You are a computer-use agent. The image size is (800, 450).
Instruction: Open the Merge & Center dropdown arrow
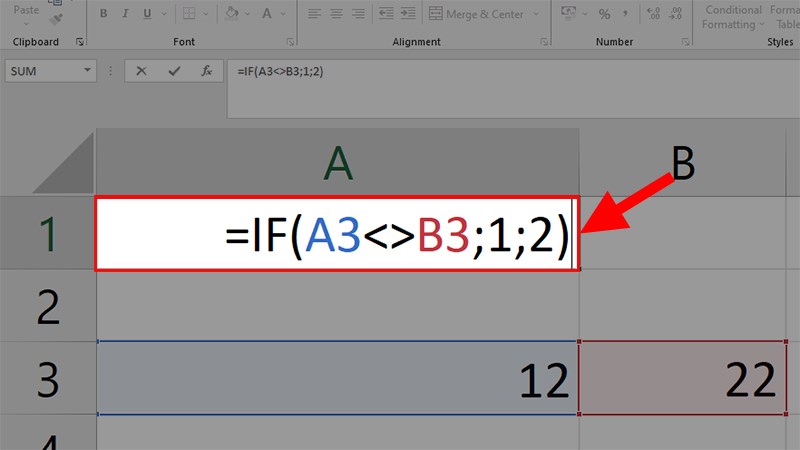click(x=535, y=15)
